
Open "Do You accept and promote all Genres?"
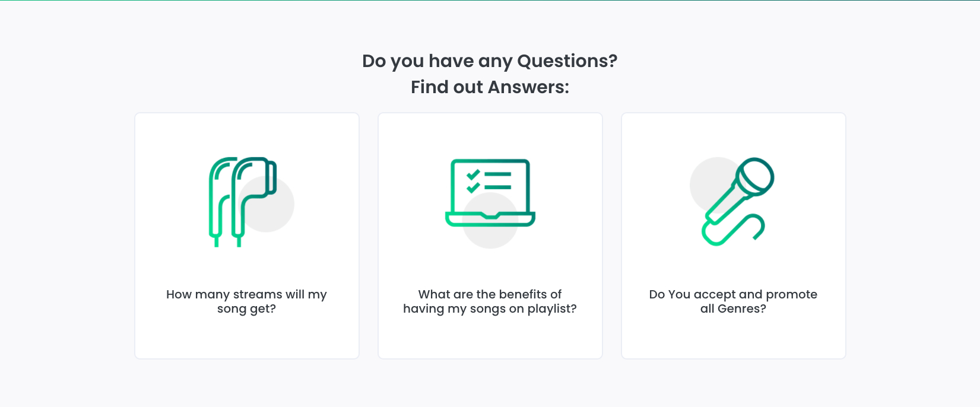[733, 301]
